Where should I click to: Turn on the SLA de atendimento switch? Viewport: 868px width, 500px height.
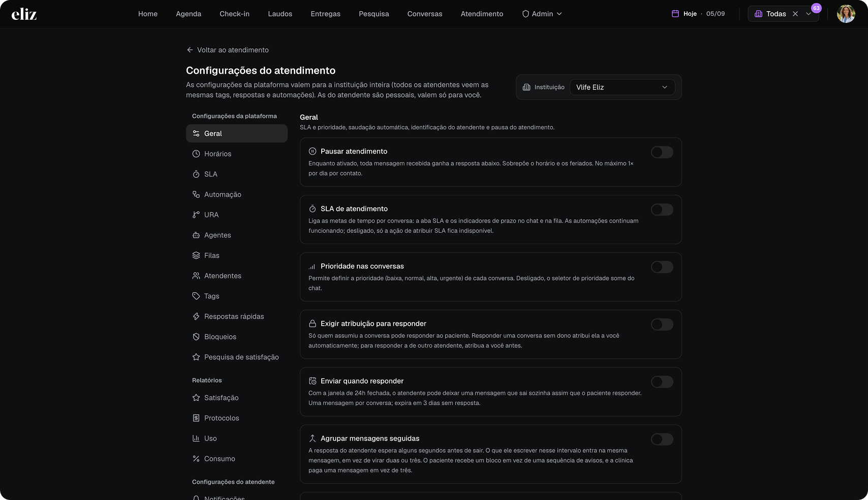click(662, 210)
